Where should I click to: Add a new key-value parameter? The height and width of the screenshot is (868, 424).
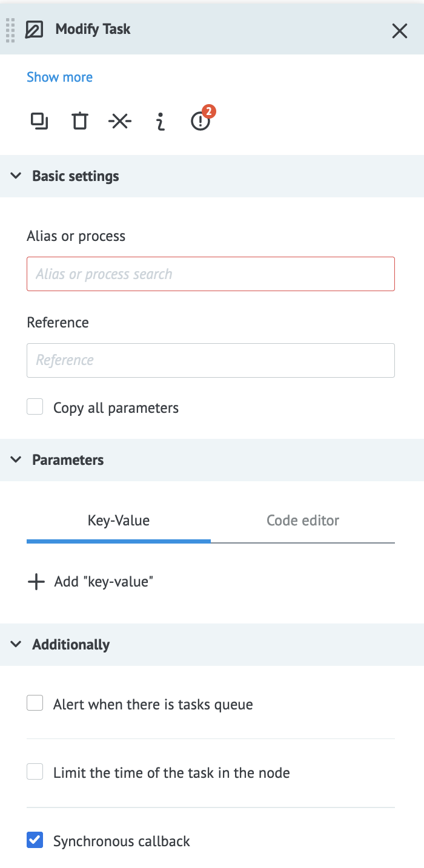[x=90, y=581]
